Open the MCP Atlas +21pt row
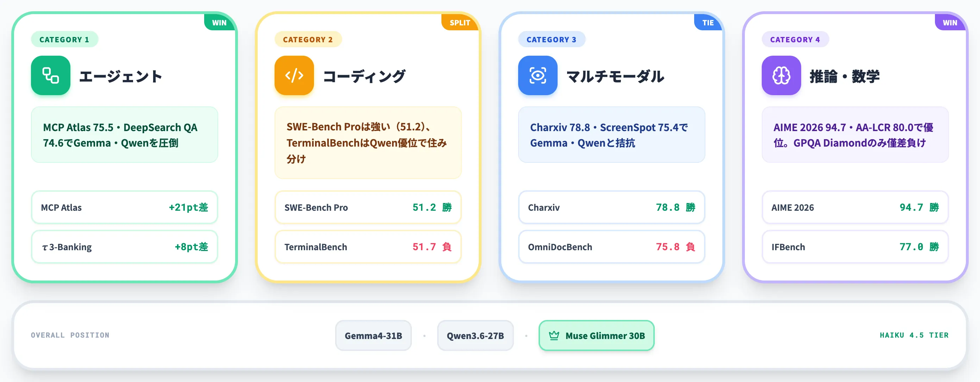 [124, 207]
